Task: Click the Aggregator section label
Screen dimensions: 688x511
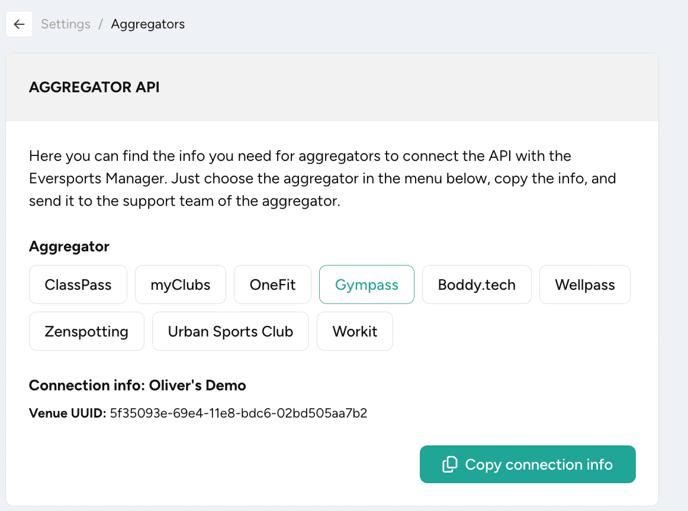Action: 69,246
